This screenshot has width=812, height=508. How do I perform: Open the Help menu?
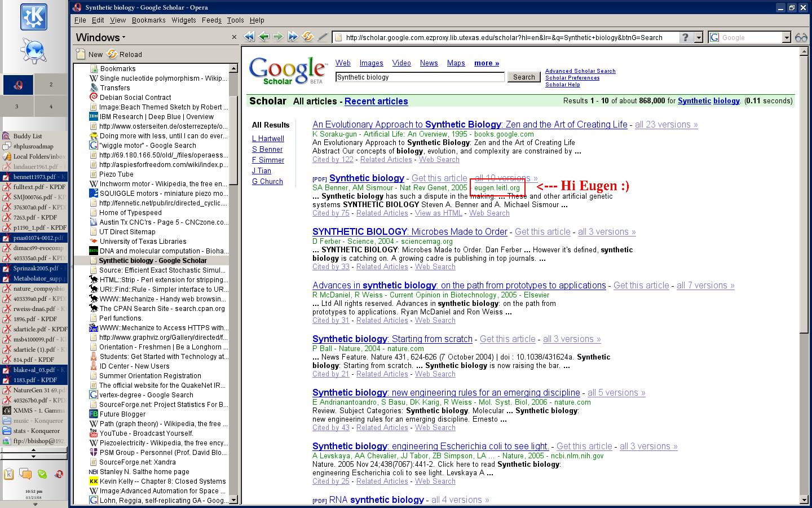[257, 20]
